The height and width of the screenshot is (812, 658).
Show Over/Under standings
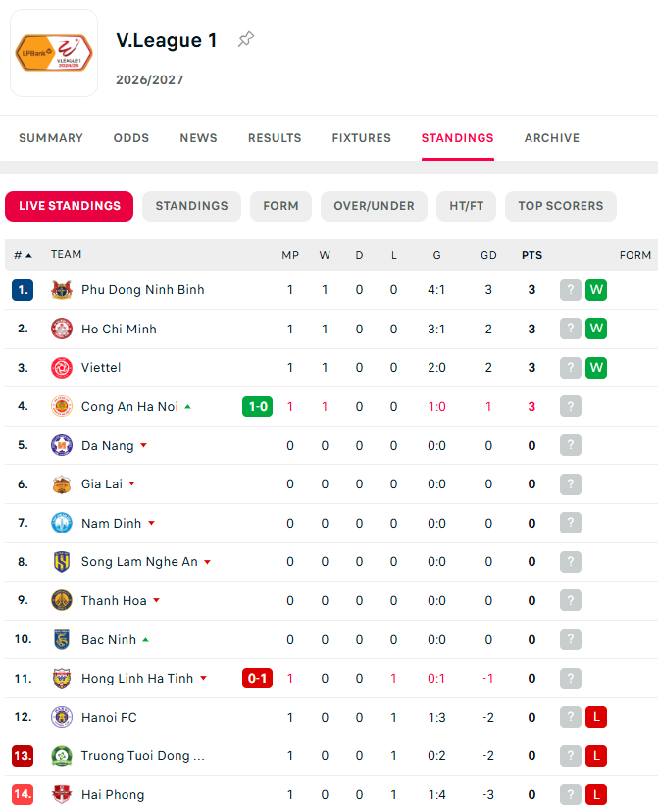point(374,206)
